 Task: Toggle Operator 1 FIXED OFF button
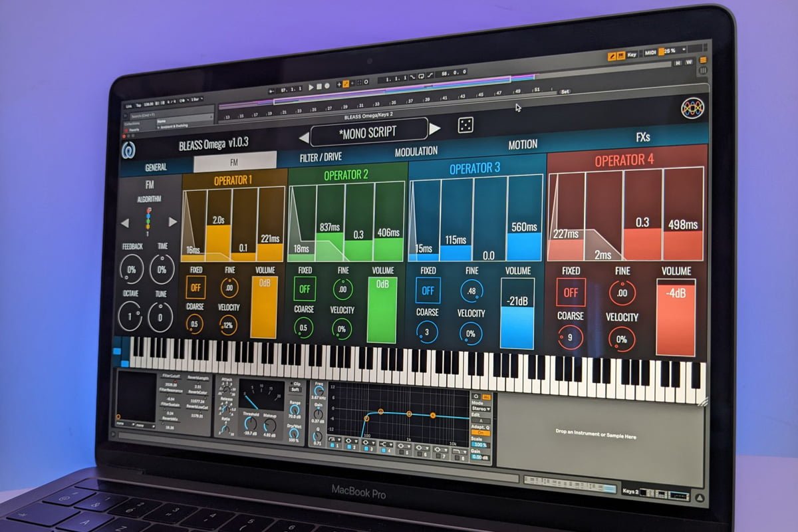[196, 287]
